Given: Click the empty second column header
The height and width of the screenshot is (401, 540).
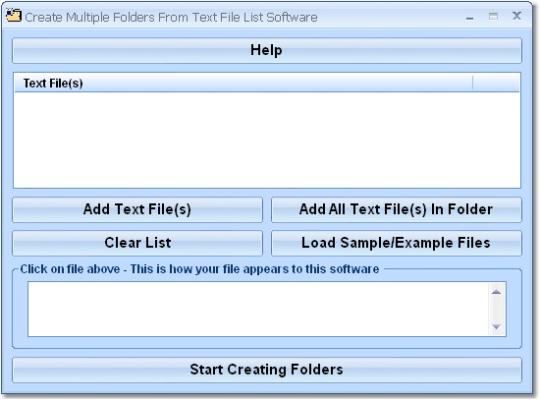Looking at the screenshot, I should pyautogui.click(x=496, y=83).
